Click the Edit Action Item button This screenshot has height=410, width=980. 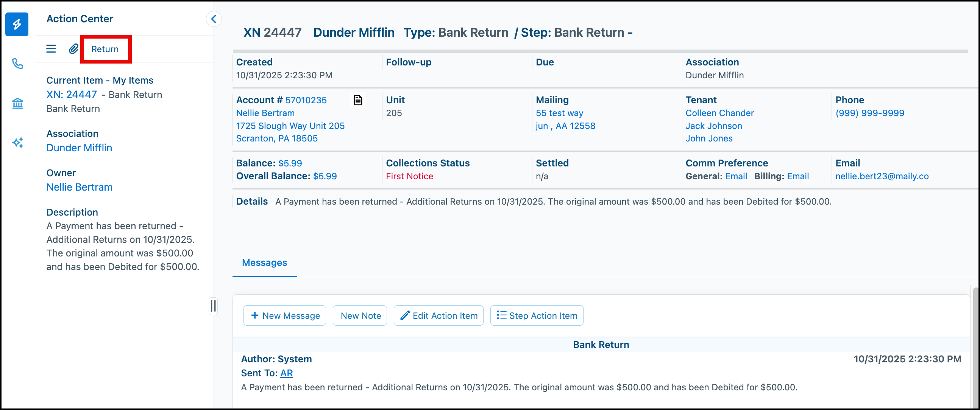coord(438,316)
